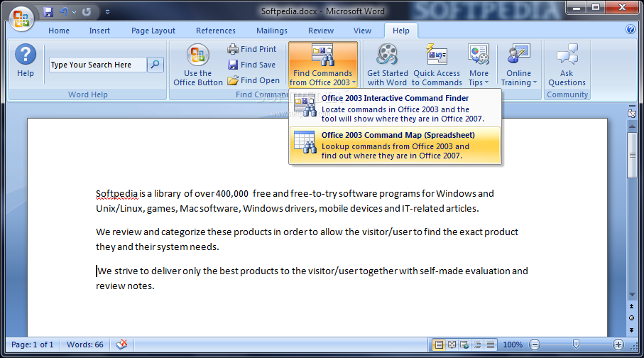
Task: Click the Help ribbon tab
Action: point(401,31)
